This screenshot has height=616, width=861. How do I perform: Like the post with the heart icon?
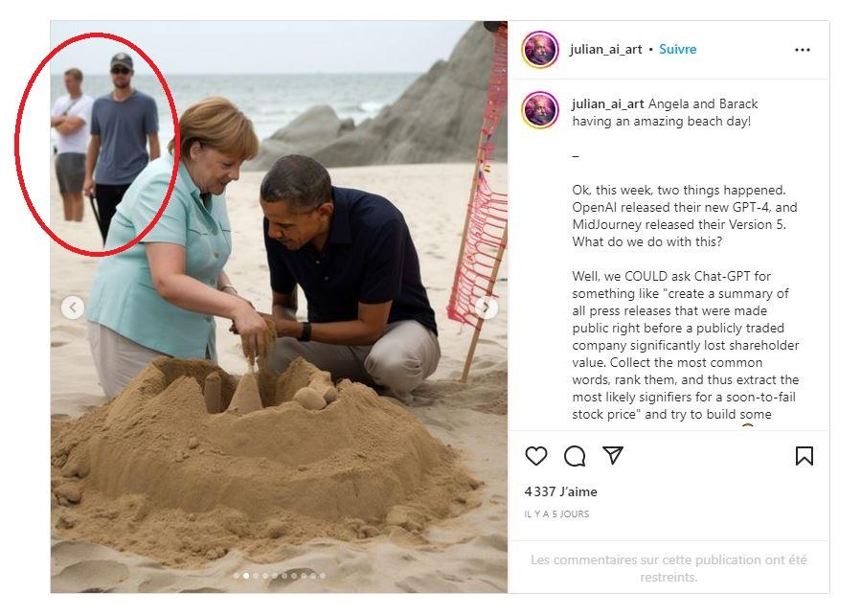click(x=536, y=456)
